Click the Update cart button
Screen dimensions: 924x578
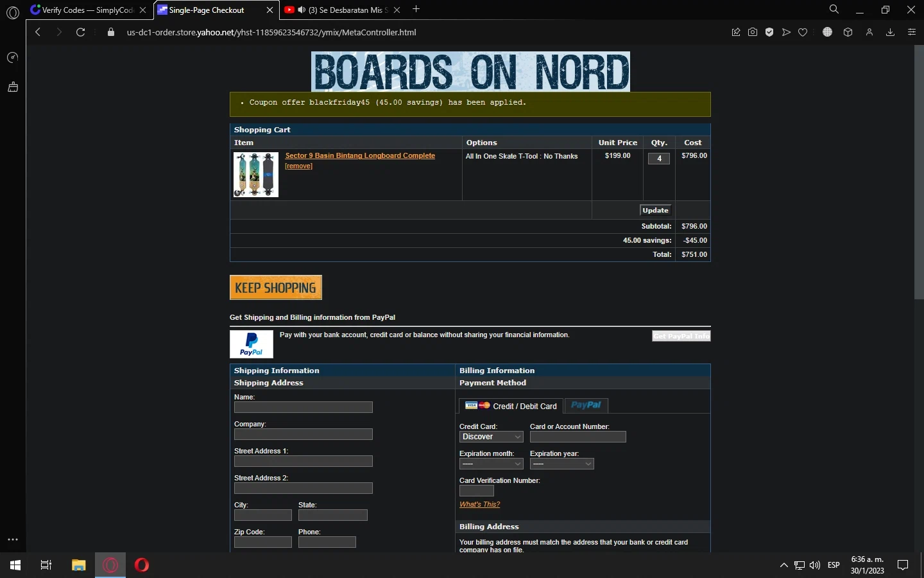656,211
